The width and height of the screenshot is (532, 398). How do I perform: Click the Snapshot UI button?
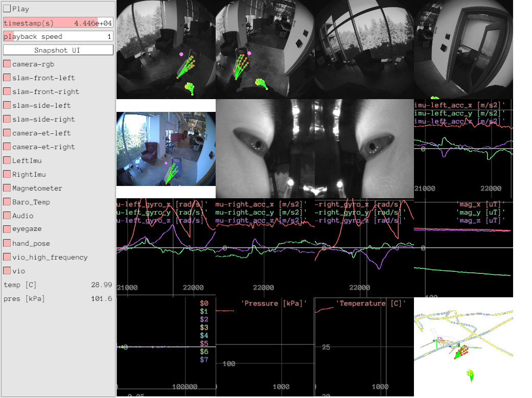[58, 50]
